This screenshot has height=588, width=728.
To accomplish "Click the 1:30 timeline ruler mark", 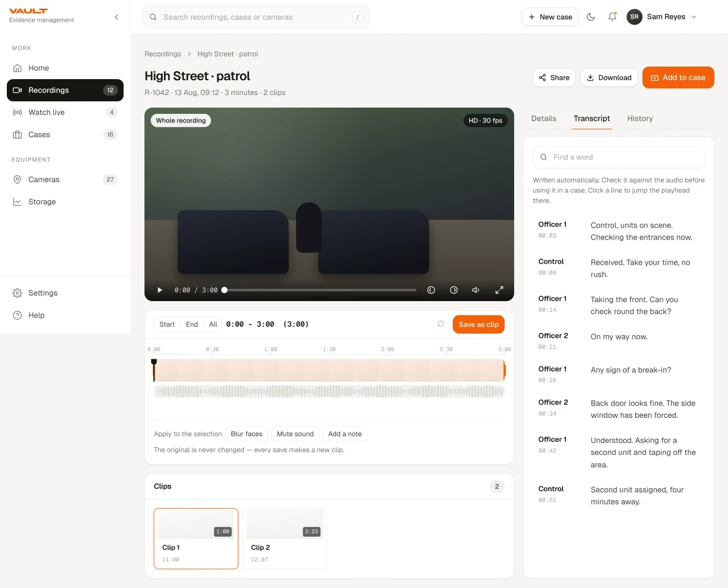I will coord(329,349).
